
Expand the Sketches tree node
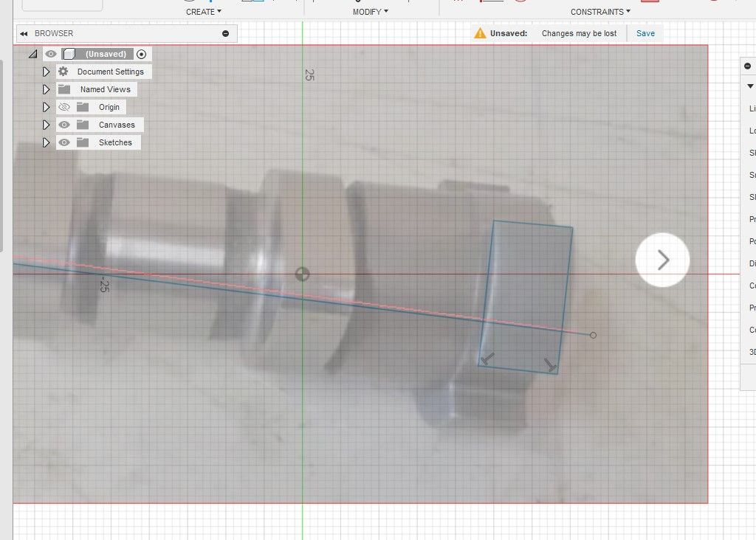46,142
